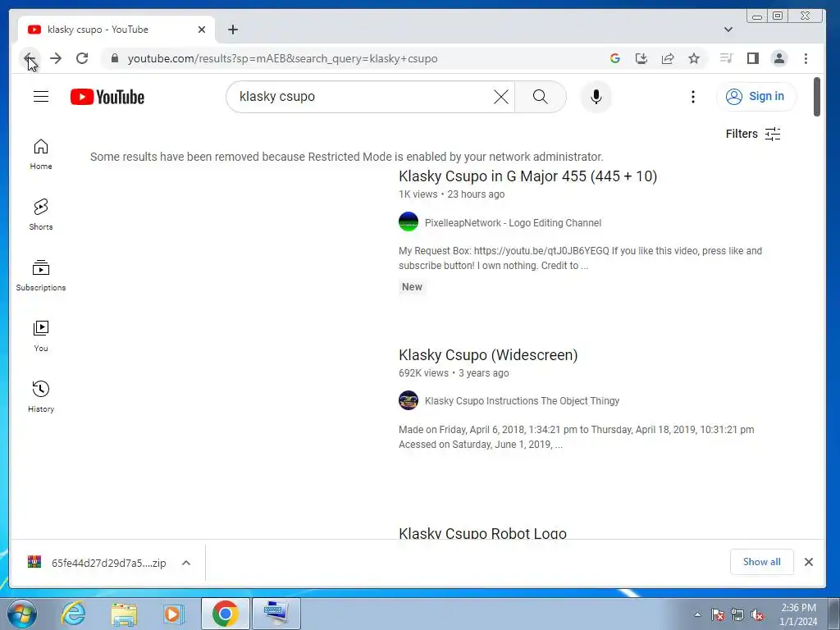The width and height of the screenshot is (840, 630).
Task: Open the search Filters
Action: (753, 134)
